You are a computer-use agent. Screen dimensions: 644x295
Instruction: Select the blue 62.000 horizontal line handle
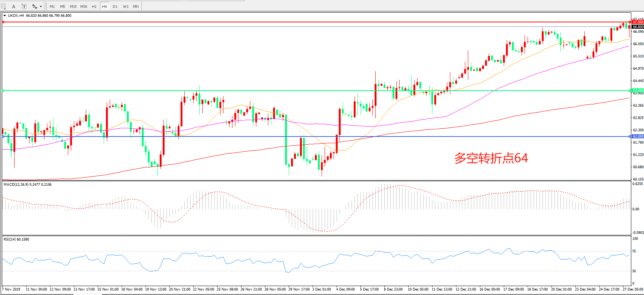tap(3, 136)
